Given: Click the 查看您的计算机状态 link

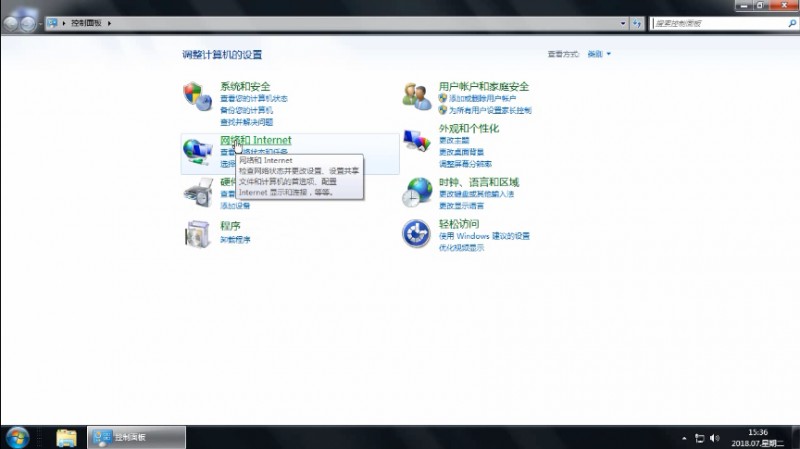Looking at the screenshot, I should [x=254, y=98].
